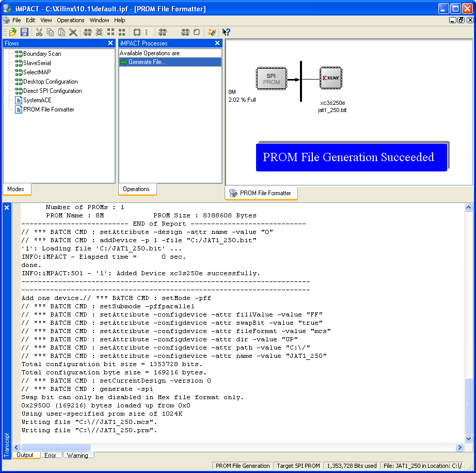The height and width of the screenshot is (473, 476).
Task: Click the dashed chip outline toolbar icon
Action: tap(197, 32)
